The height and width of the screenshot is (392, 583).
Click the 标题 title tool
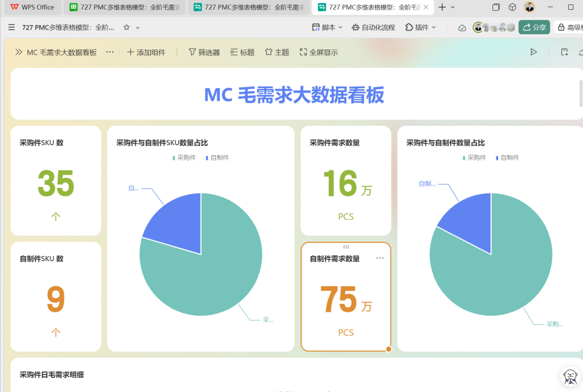[x=243, y=52]
